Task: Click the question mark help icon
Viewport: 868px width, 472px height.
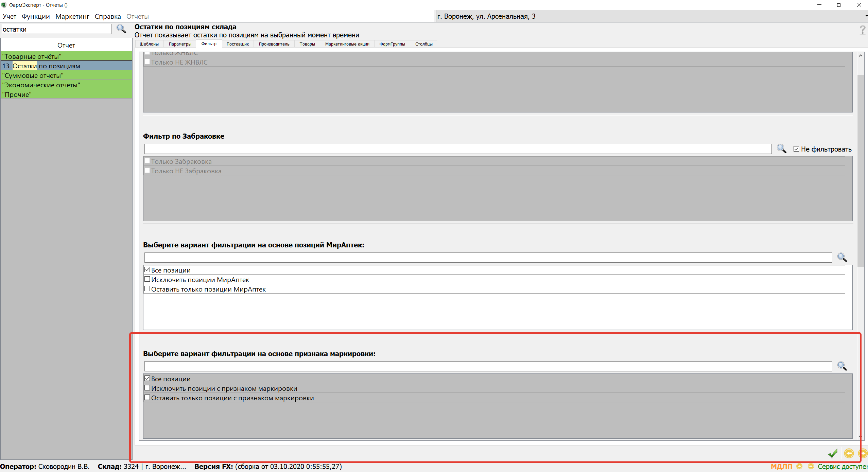Action: coord(862,30)
